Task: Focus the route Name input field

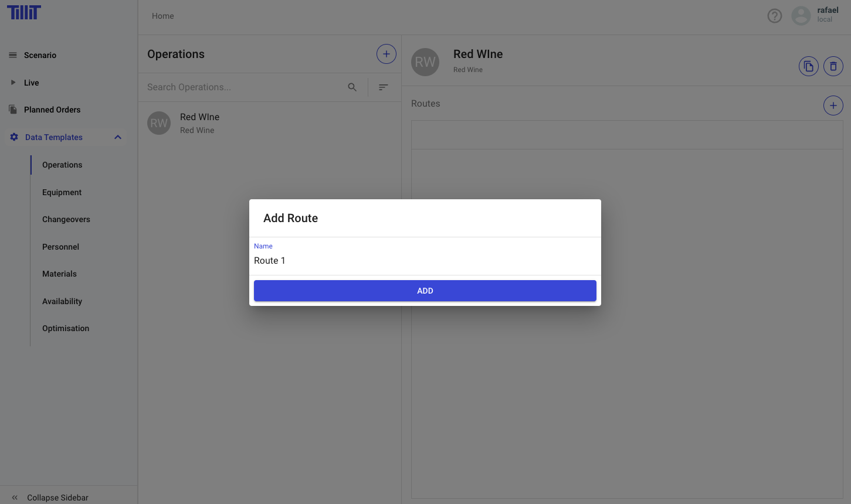Action: coord(425,260)
